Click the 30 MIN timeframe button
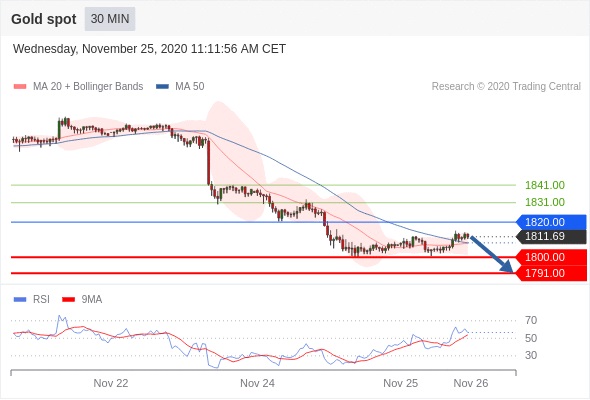 pos(110,19)
